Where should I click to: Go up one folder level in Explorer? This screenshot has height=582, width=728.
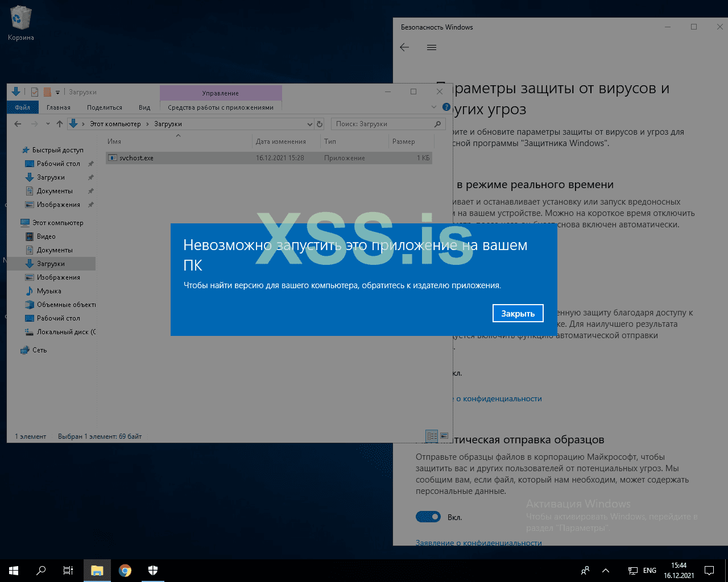click(60, 124)
